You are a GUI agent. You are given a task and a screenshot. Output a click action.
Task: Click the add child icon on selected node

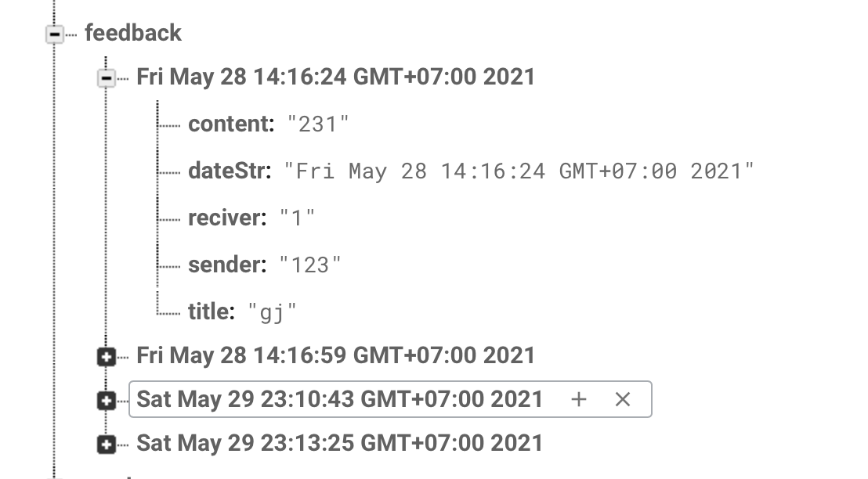578,399
